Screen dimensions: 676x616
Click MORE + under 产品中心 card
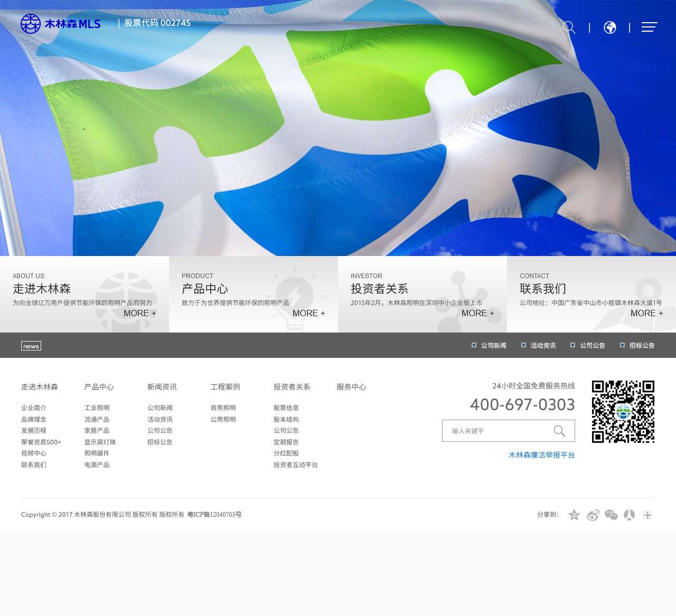(x=309, y=313)
